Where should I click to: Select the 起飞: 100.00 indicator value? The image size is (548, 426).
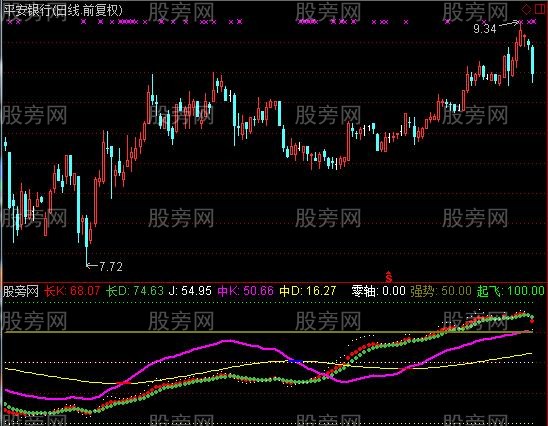[511, 291]
